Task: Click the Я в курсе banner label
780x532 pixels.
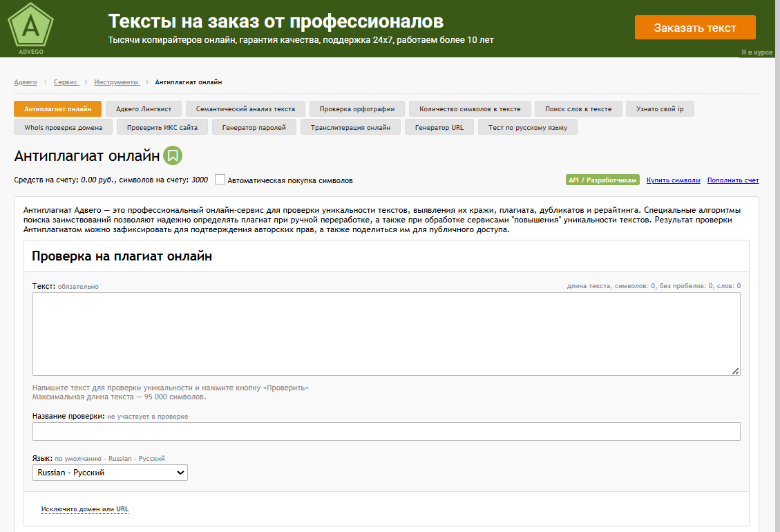Action: pyautogui.click(x=757, y=53)
